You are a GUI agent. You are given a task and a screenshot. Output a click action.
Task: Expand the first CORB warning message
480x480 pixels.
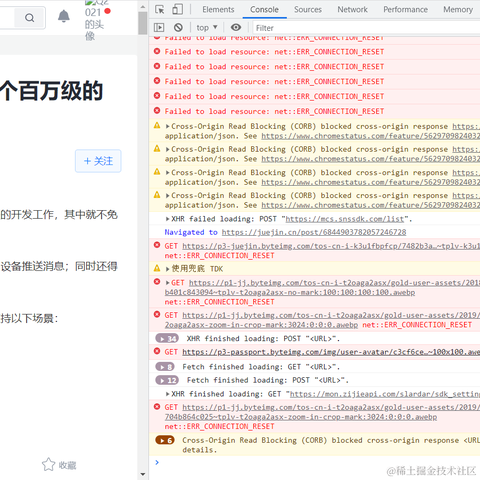(x=168, y=126)
